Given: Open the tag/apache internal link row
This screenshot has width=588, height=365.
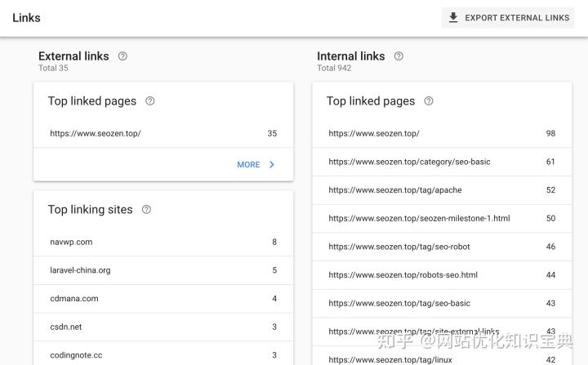Looking at the screenshot, I should click(x=442, y=190).
